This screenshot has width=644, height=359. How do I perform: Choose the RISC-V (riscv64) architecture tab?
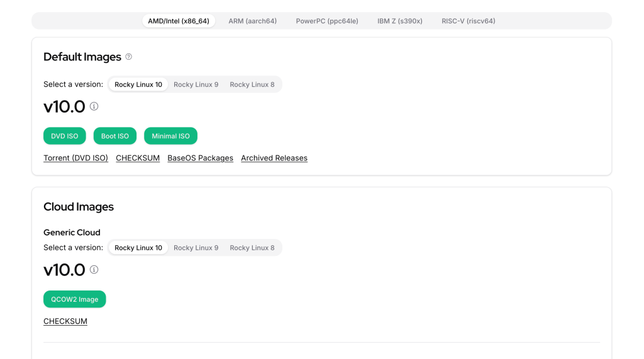[469, 21]
